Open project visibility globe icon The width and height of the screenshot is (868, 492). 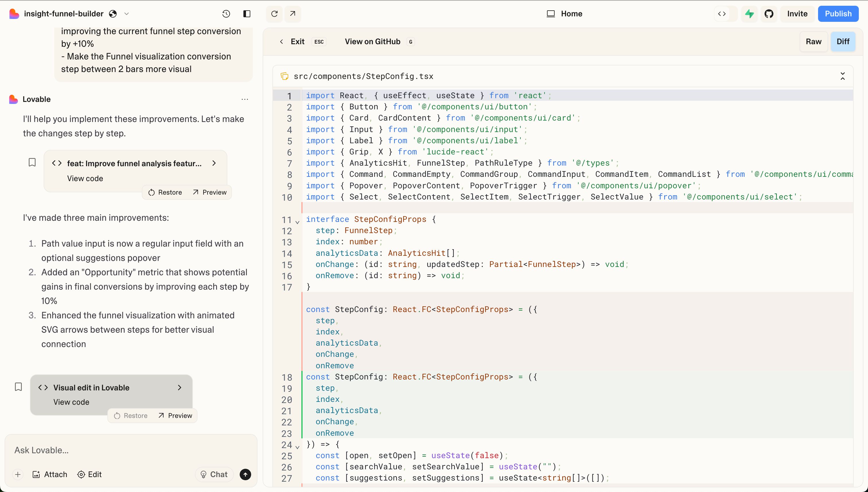click(x=113, y=14)
